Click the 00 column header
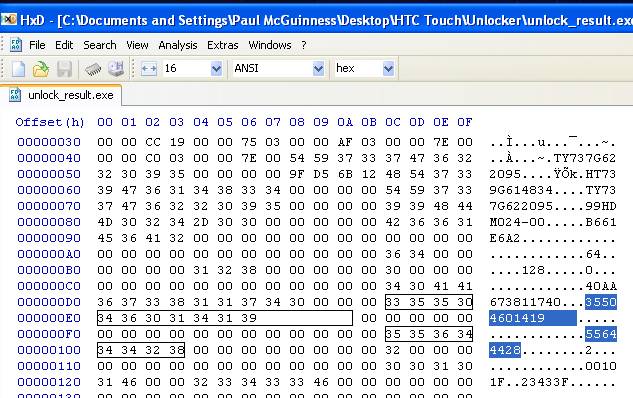Screen dimensions: 633x398 click(x=105, y=122)
